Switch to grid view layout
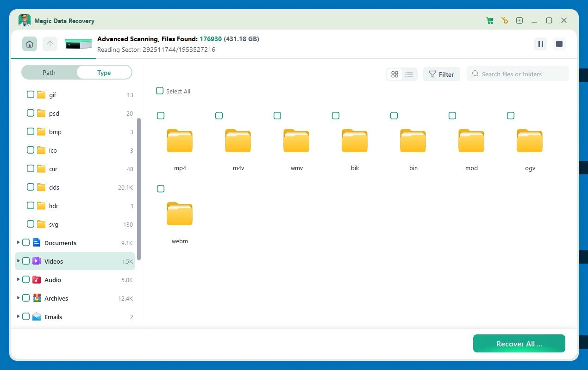This screenshot has height=370, width=588. 394,74
